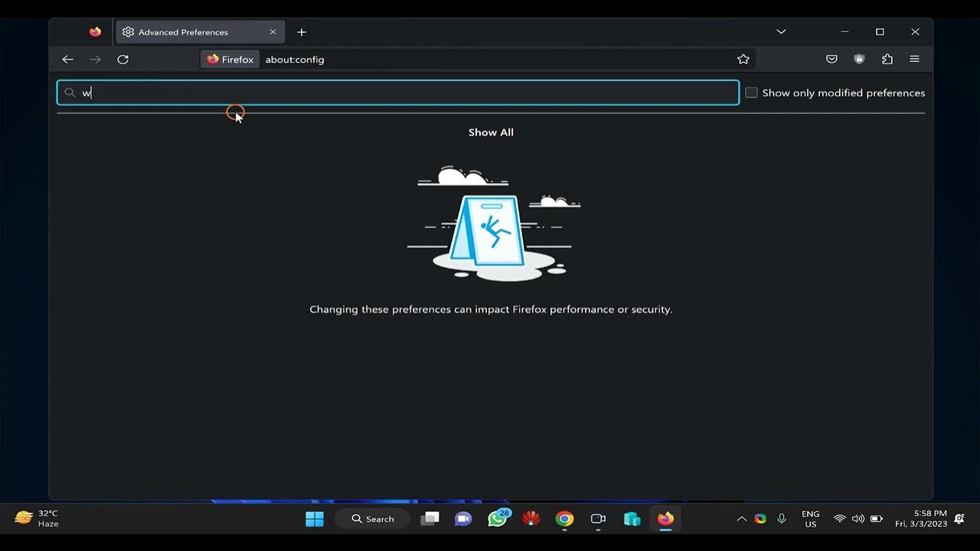The height and width of the screenshot is (551, 980).
Task: Open the Firefox hamburger application menu
Action: coord(914,59)
